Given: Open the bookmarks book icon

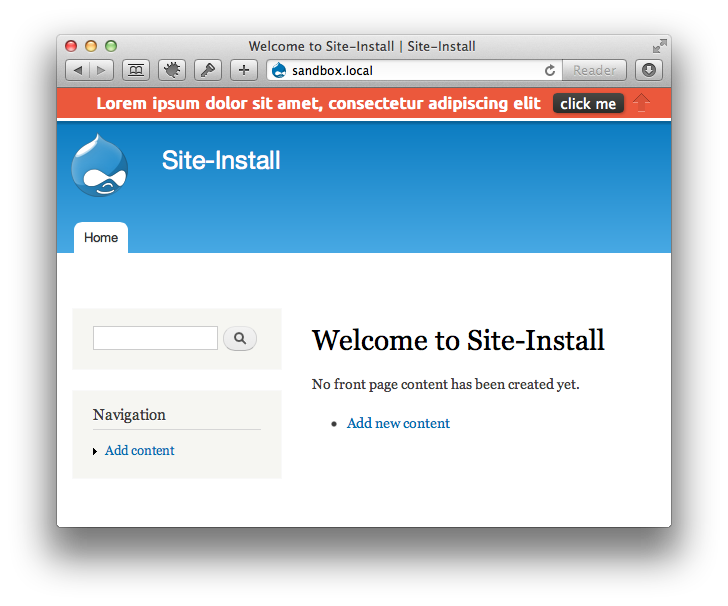Looking at the screenshot, I should click(x=136, y=71).
